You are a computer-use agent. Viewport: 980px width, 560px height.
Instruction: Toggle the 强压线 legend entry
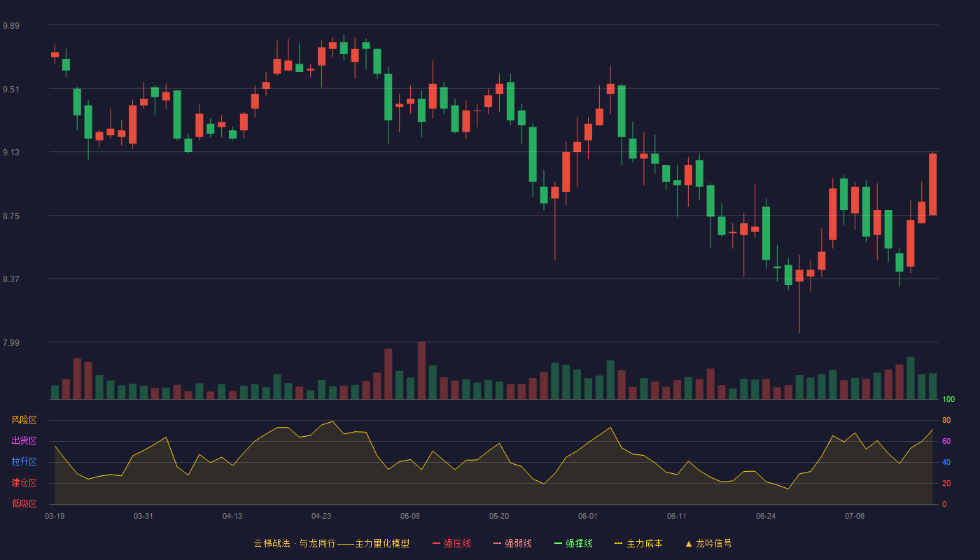tap(451, 543)
